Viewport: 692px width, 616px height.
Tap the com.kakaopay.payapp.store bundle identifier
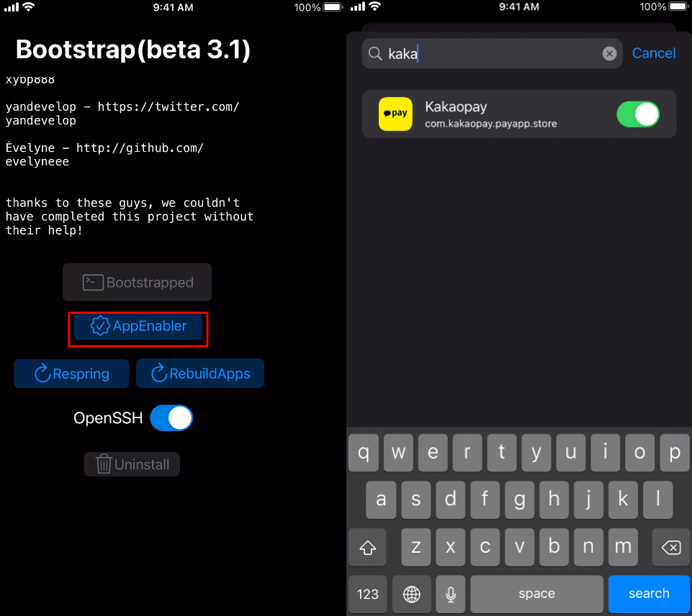[x=491, y=124]
